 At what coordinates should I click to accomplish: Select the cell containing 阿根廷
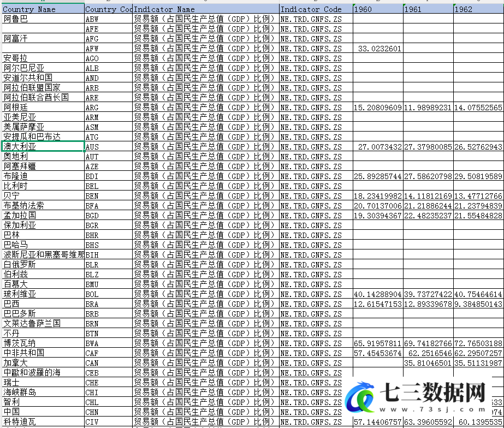click(43, 108)
